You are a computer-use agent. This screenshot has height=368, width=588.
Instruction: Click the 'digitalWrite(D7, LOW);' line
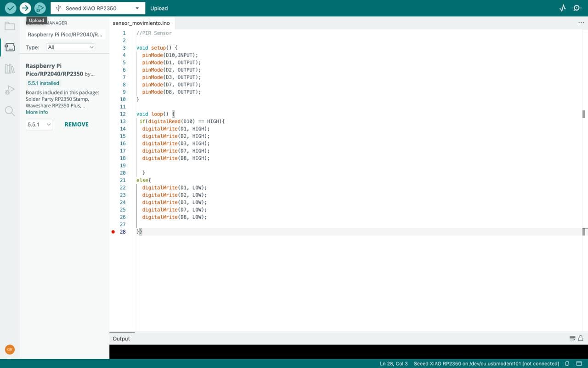point(175,210)
